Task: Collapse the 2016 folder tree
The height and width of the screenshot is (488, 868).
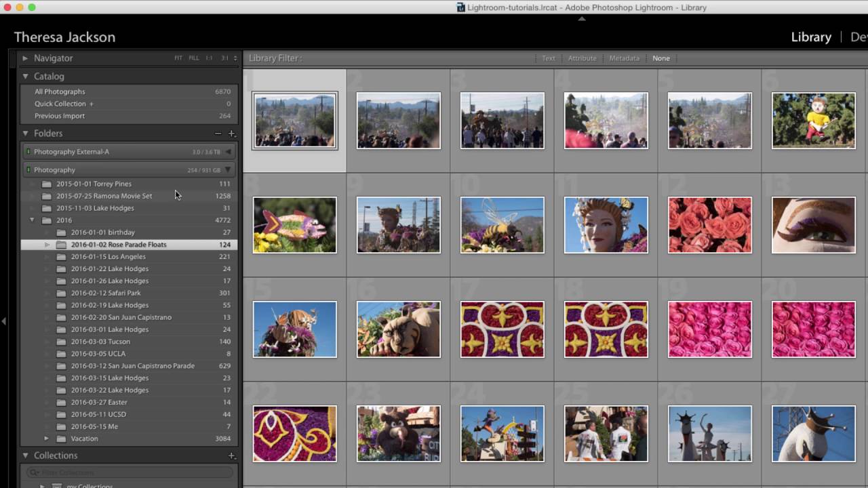Action: (32, 220)
